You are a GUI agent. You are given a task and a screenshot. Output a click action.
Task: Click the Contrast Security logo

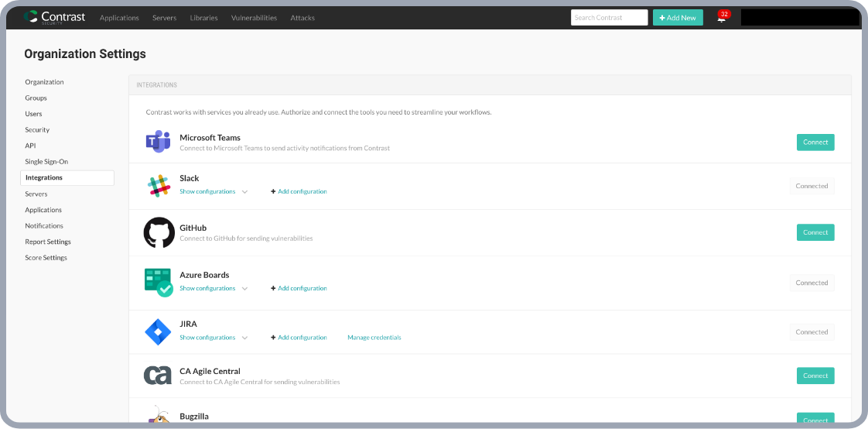point(54,17)
